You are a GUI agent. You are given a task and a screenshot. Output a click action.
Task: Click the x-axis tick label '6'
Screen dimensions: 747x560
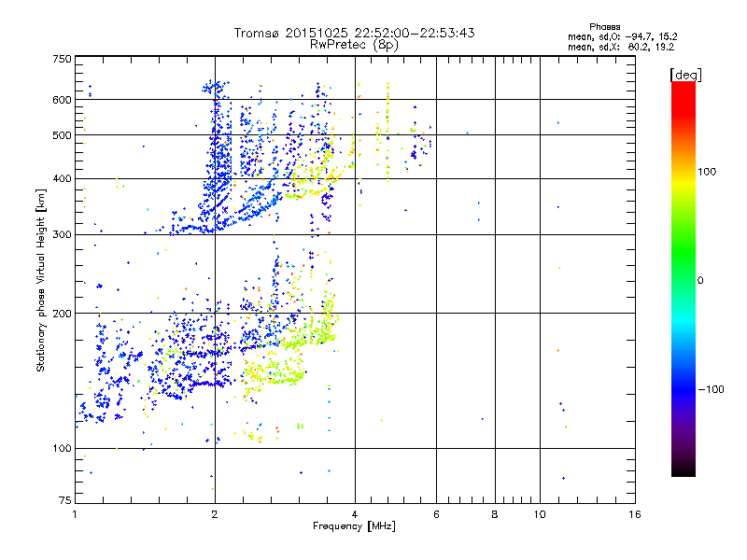tap(436, 514)
